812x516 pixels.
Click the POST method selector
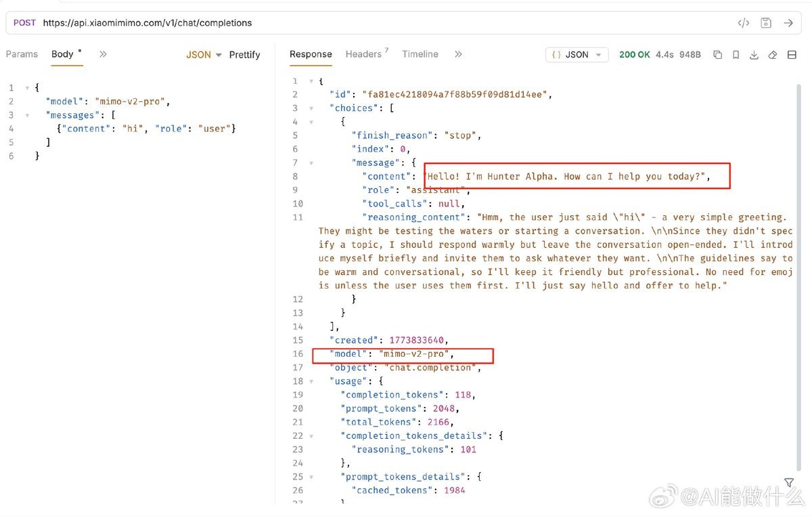[24, 23]
